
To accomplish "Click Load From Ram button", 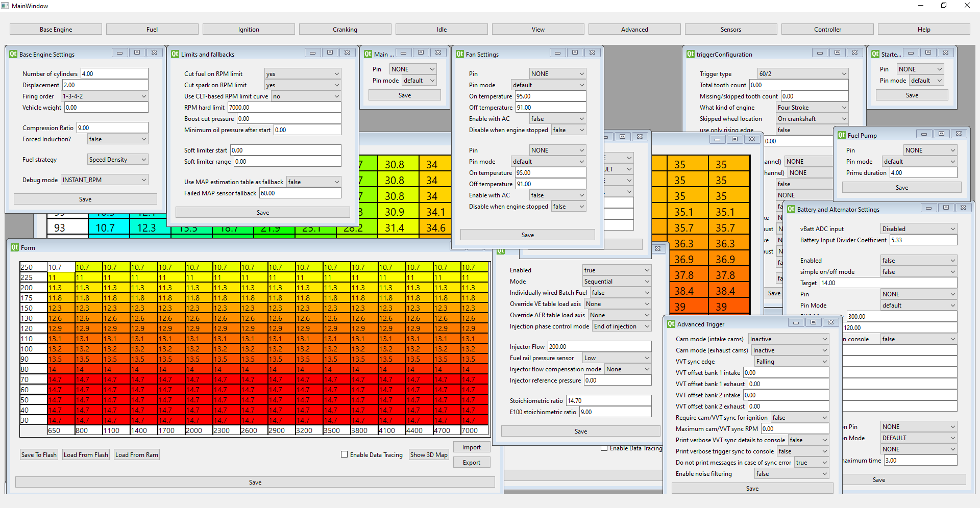I will click(x=137, y=455).
